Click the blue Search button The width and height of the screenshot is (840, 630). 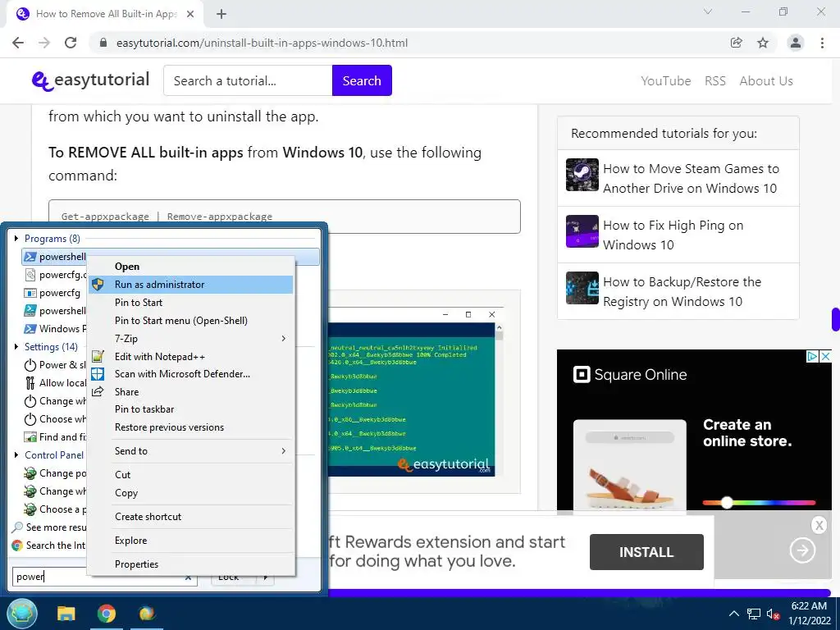[362, 80]
